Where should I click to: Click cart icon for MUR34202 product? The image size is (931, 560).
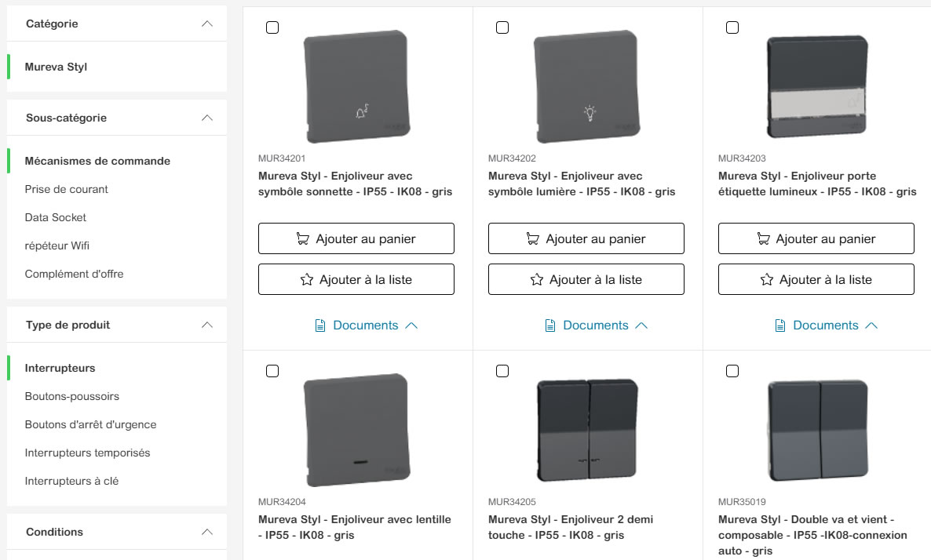pos(532,238)
